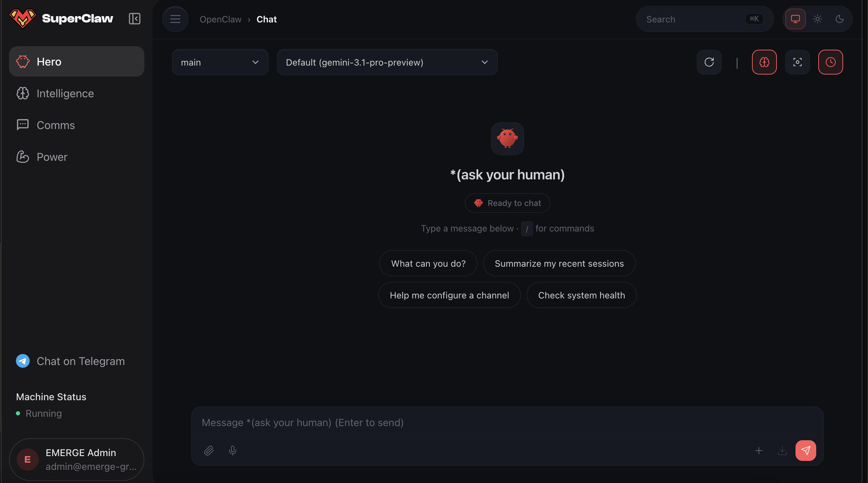Click the message input field
Image resolution: width=868 pixels, height=483 pixels.
click(x=507, y=423)
